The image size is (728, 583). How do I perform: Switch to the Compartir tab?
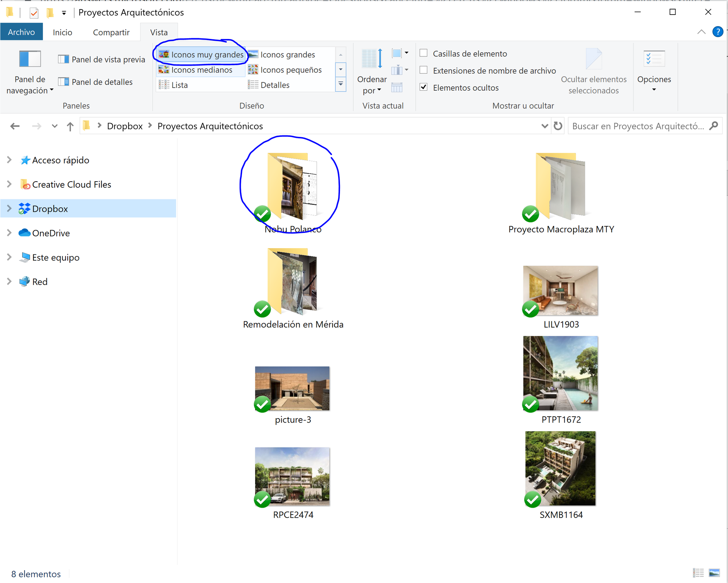(x=111, y=32)
